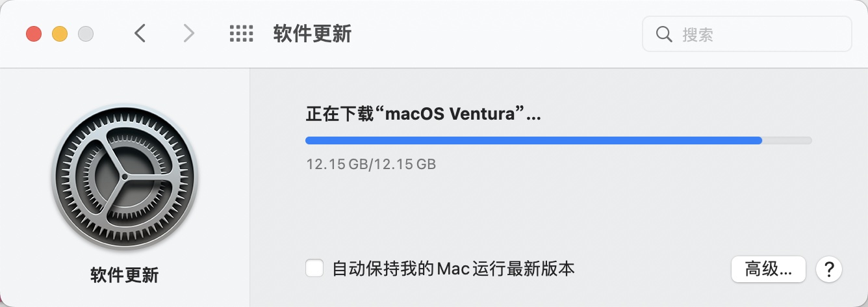Click the 软件更新 label below the gear
Screen dimensions: 868x307
(124, 275)
